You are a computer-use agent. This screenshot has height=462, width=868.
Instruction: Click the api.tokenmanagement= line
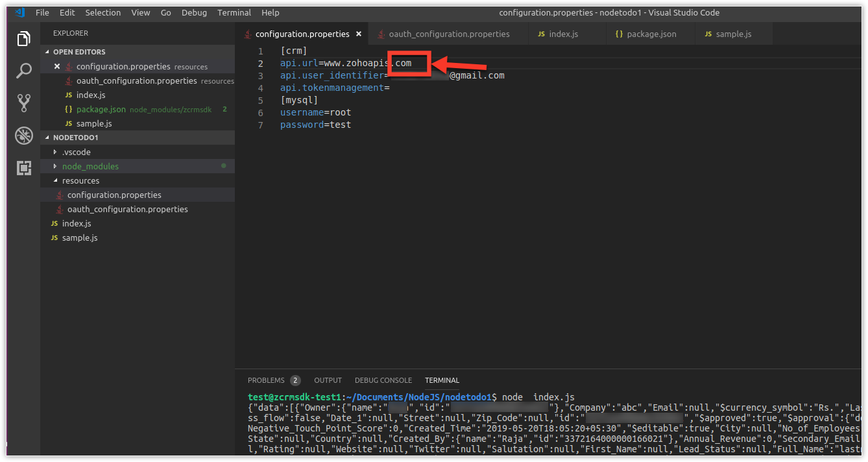[335, 88]
